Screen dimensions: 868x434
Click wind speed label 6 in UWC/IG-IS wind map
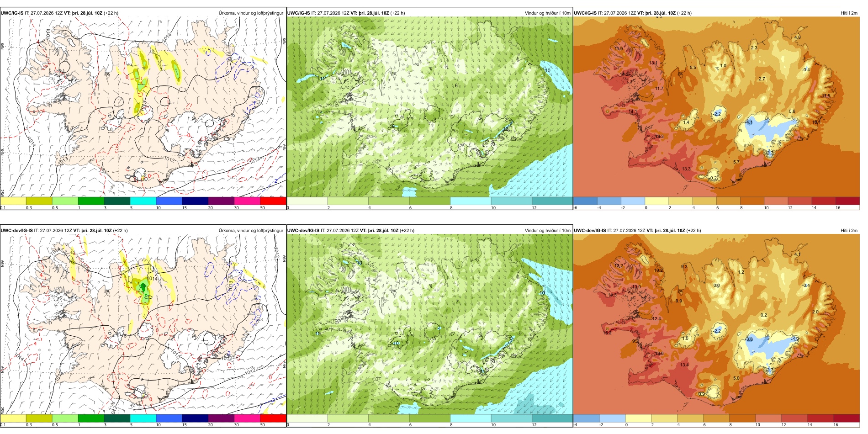point(456,86)
